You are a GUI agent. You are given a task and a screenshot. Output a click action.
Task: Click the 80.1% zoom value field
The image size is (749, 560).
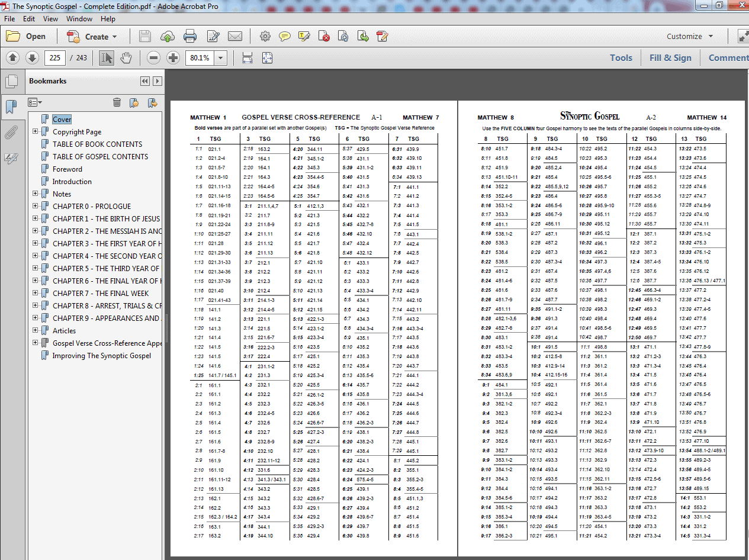click(200, 58)
